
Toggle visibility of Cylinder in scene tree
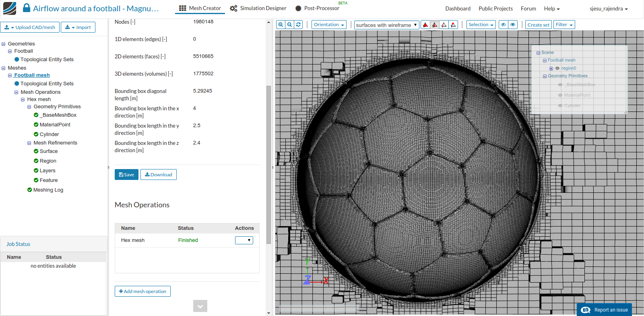560,105
